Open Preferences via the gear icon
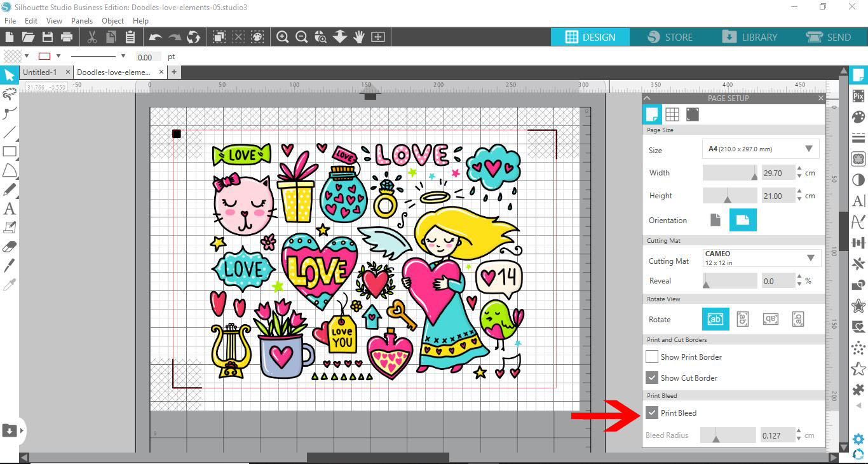Screen dimensions: 868x464 tap(857, 439)
